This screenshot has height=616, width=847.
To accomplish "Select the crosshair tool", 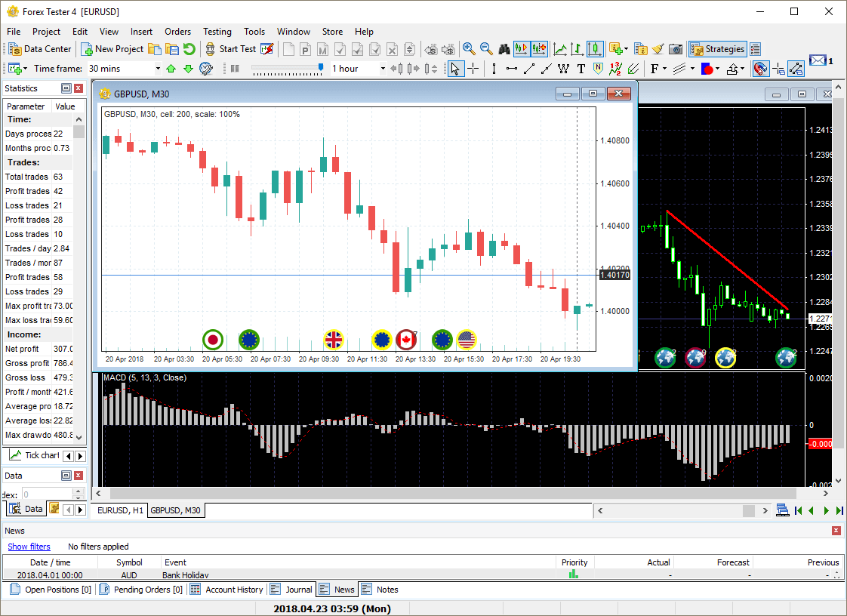I will 473,69.
